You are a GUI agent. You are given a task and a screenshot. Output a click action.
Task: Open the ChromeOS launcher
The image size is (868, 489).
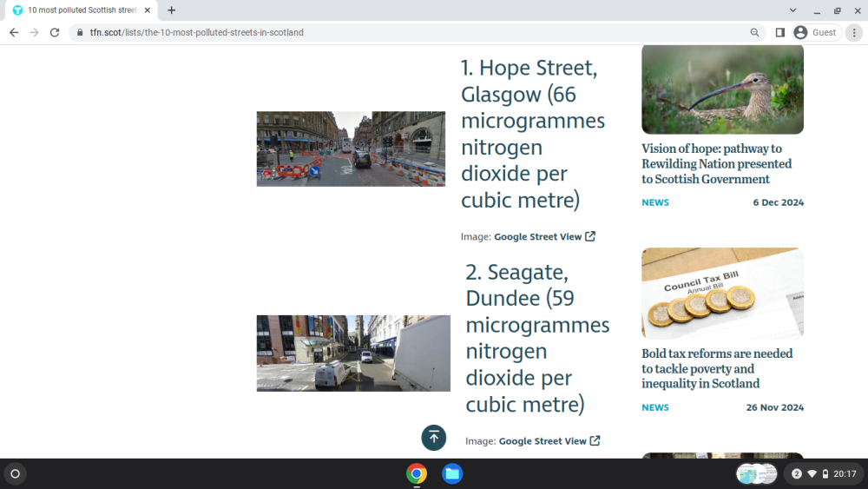pyautogui.click(x=16, y=474)
